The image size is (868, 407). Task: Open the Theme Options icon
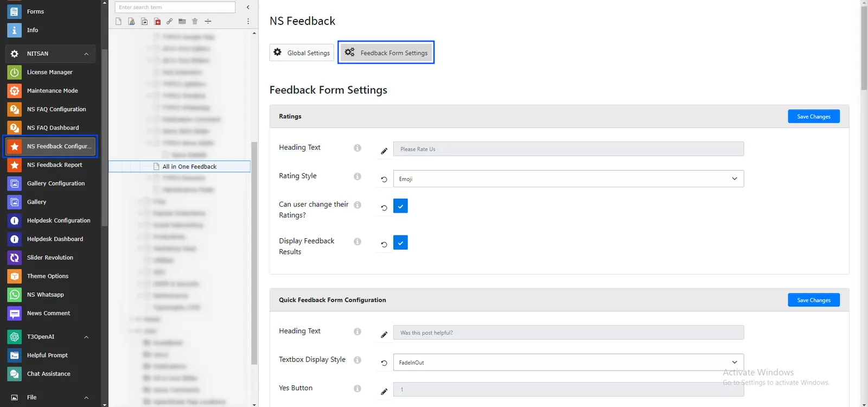15,276
